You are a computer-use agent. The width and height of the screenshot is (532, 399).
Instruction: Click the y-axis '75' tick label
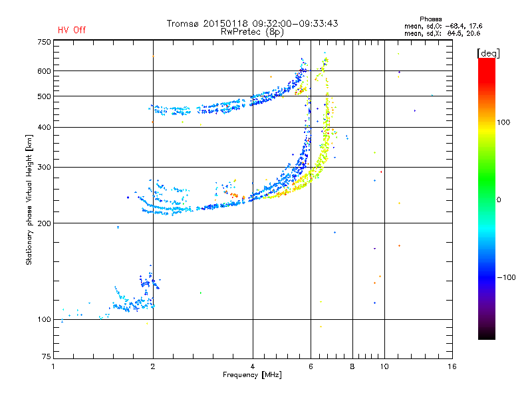point(47,356)
